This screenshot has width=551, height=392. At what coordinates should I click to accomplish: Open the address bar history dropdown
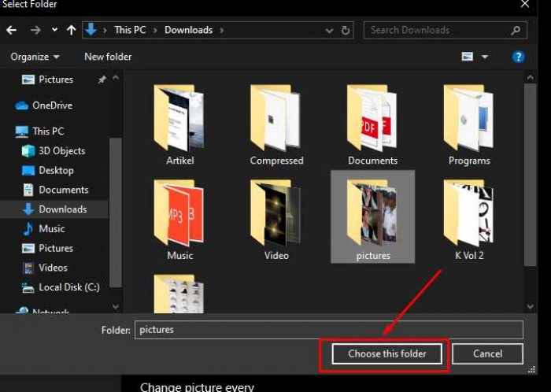point(329,31)
